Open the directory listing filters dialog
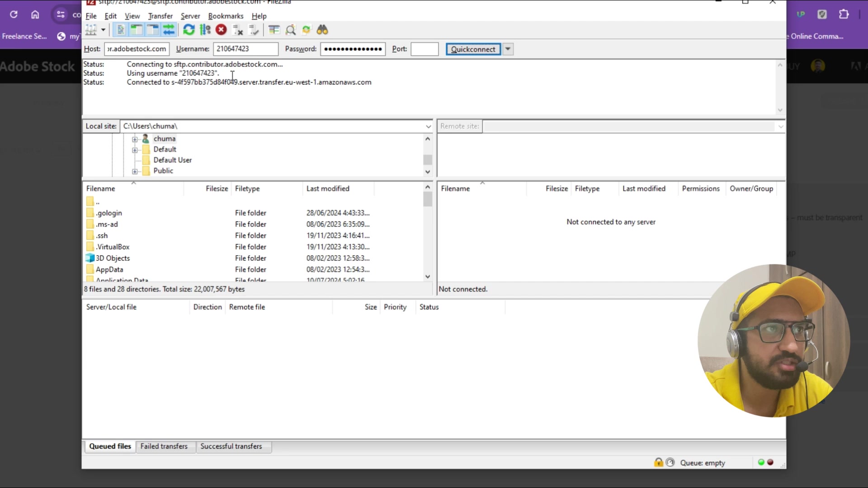Image resolution: width=868 pixels, height=488 pixels. click(274, 30)
